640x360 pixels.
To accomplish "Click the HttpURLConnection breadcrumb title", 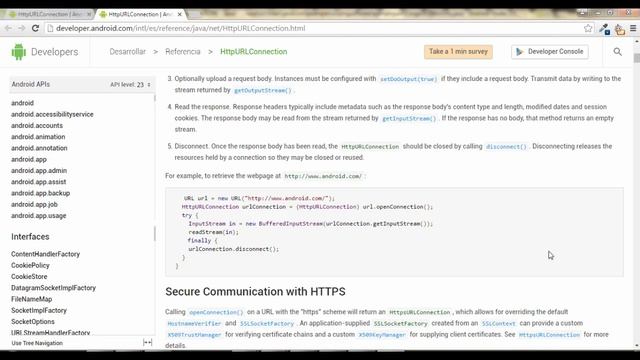I will [253, 51].
